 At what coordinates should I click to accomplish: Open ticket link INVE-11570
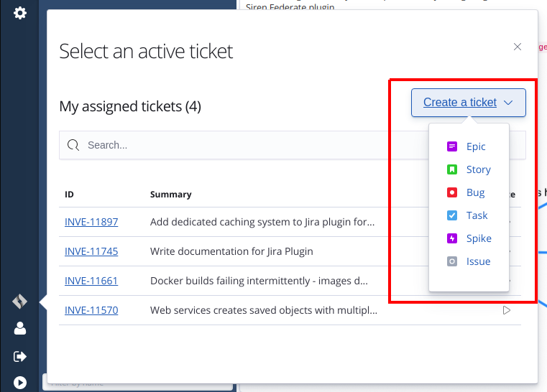pos(91,310)
